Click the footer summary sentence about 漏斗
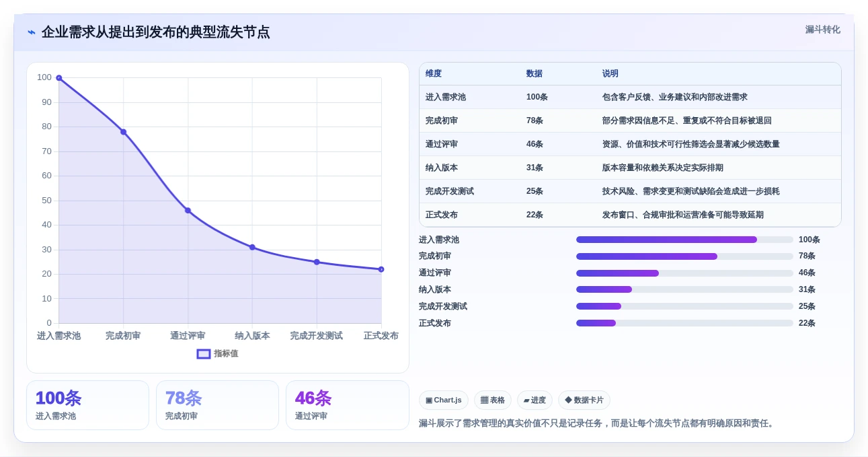 click(598, 423)
